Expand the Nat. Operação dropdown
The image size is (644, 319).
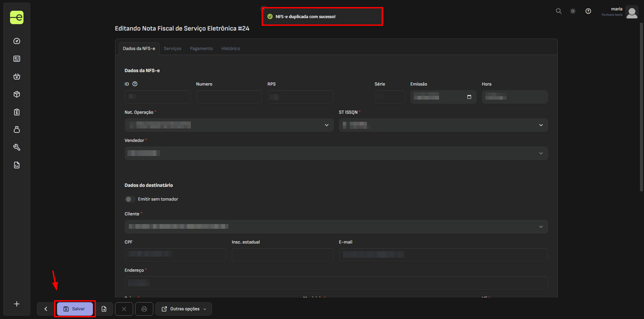coord(229,125)
